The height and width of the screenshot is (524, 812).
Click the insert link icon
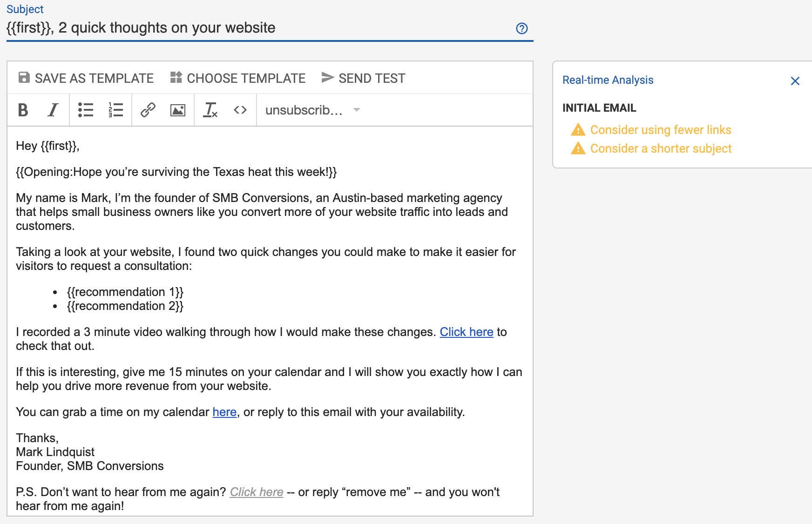(148, 110)
